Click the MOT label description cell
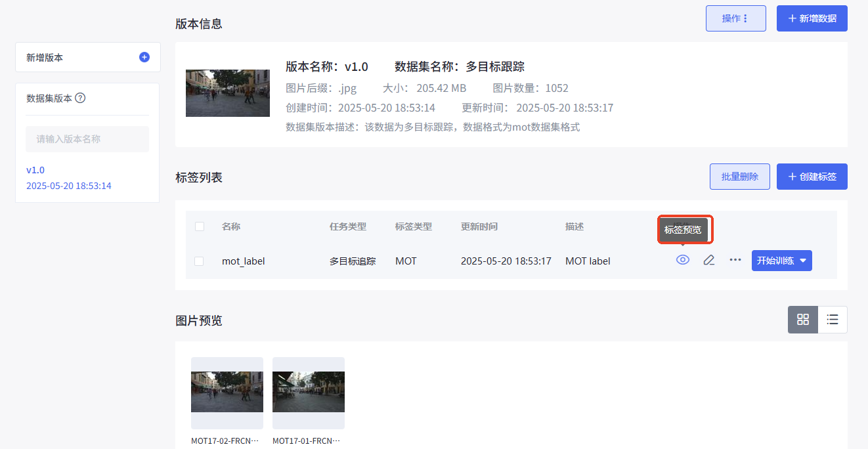Screen dimensions: 868x449 click(x=588, y=261)
